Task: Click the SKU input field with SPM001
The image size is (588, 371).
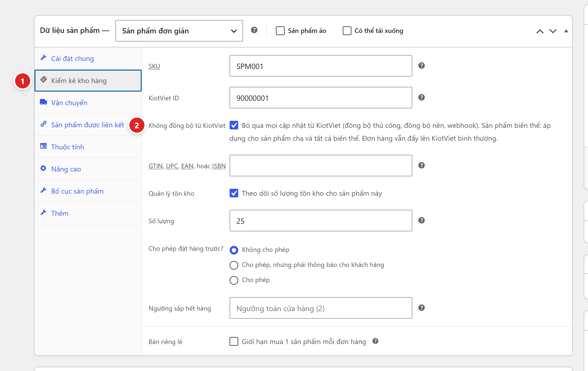Action: [x=321, y=66]
